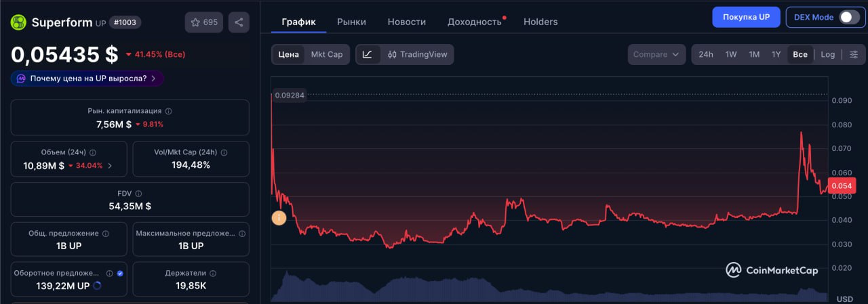
Task: Set chart range to 1M
Action: tap(754, 54)
